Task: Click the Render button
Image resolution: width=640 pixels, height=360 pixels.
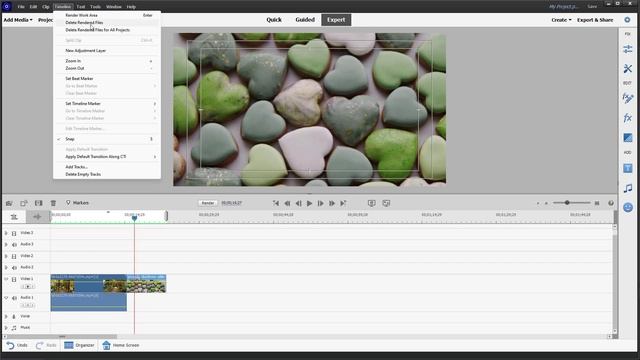Action: pos(208,203)
